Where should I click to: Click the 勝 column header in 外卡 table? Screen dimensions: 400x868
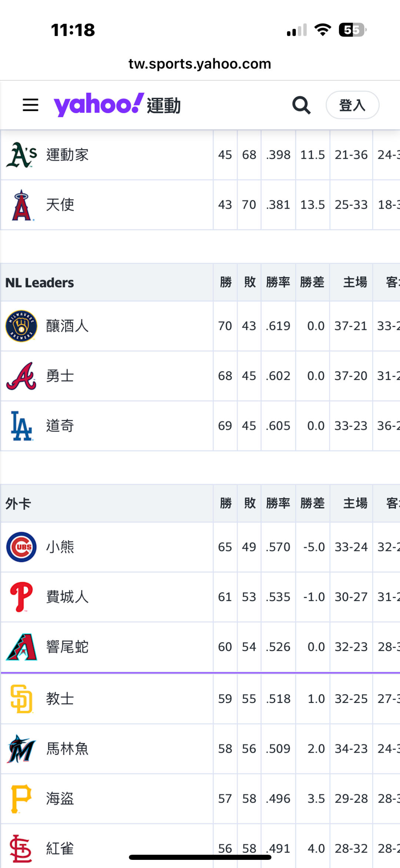coord(226,503)
